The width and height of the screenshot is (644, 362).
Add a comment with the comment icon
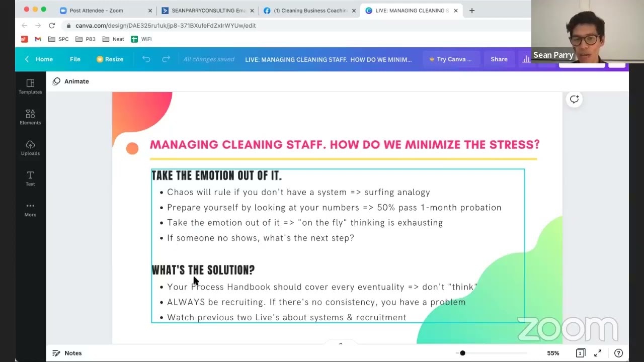574,99
